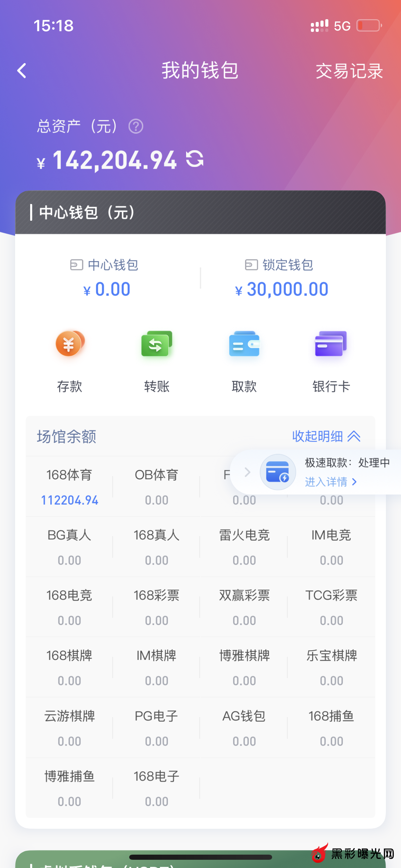Tap the back arrow icon
The width and height of the screenshot is (401, 868).
pos(22,71)
